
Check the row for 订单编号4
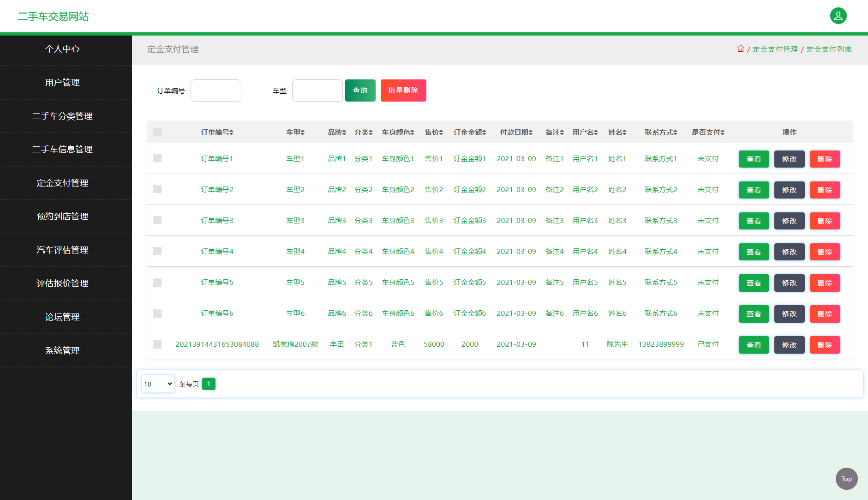[x=157, y=251]
